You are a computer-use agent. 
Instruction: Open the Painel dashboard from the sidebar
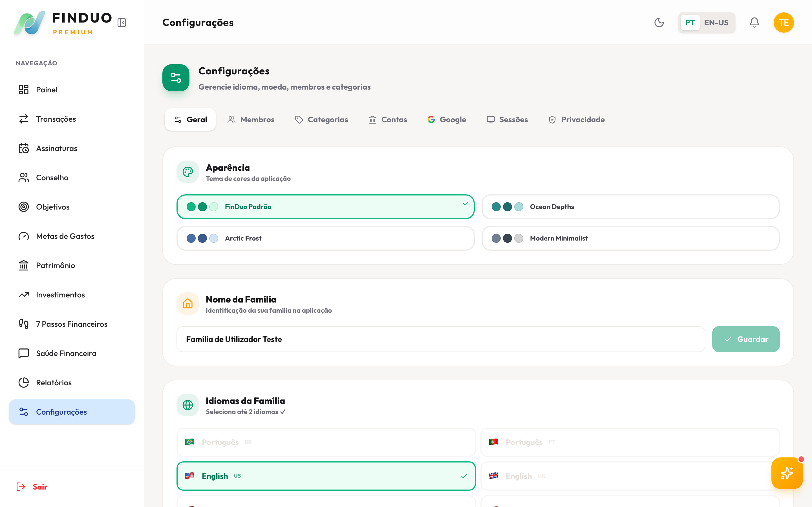tap(47, 90)
